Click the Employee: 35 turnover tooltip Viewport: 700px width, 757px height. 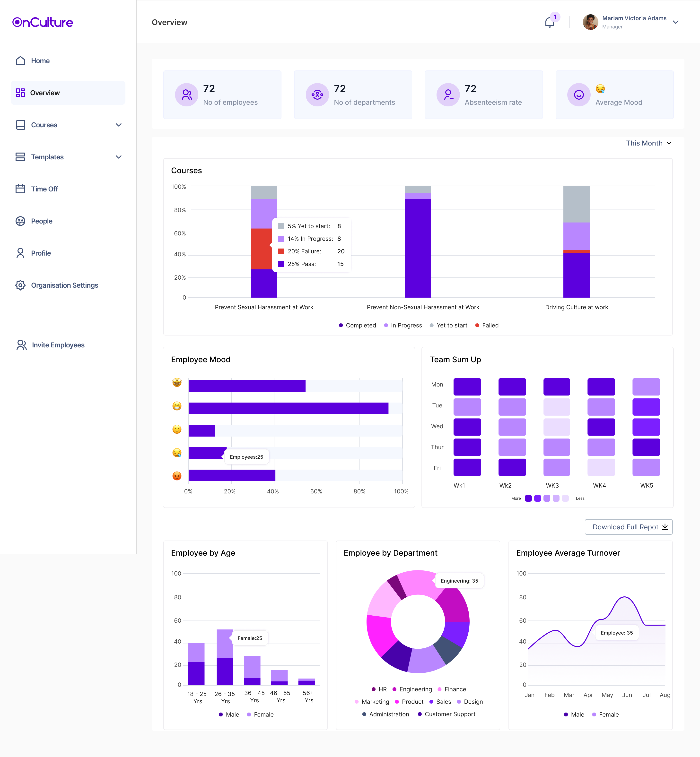pyautogui.click(x=617, y=633)
